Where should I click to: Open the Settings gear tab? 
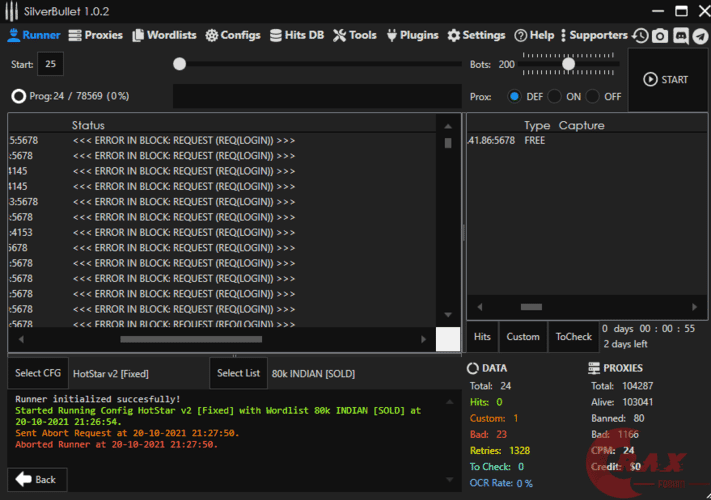point(476,35)
